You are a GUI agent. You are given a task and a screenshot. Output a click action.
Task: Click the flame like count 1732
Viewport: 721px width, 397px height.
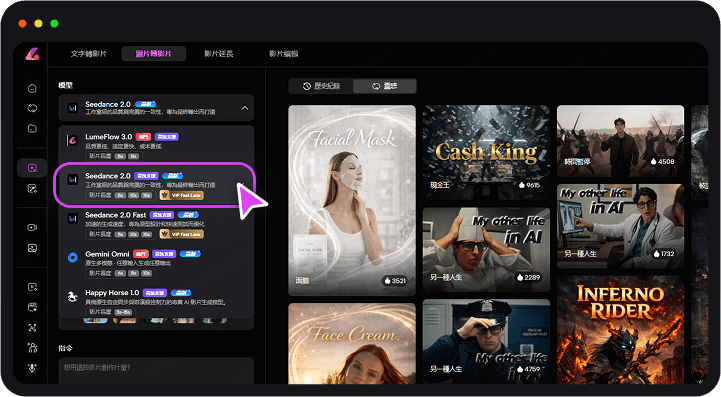[664, 254]
